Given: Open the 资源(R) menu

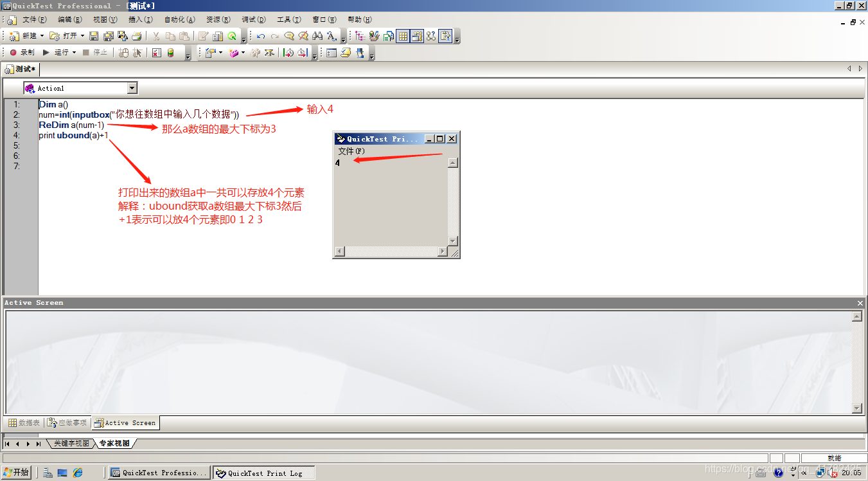Looking at the screenshot, I should pos(219,20).
